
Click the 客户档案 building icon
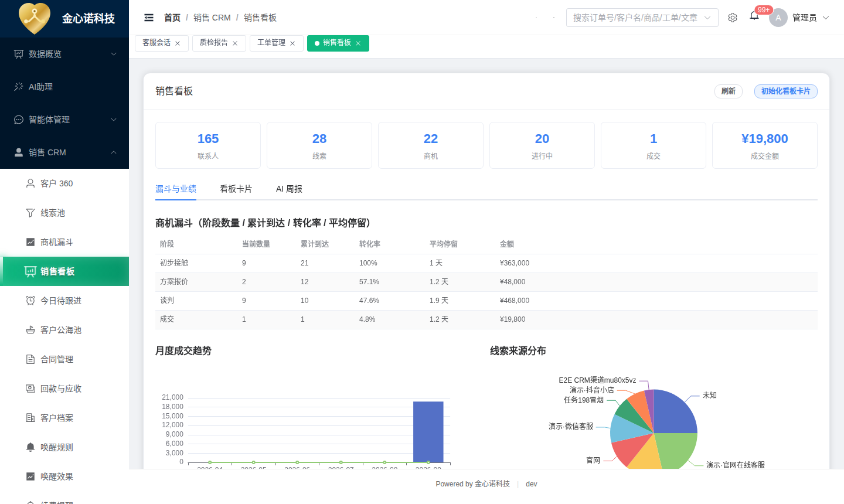[x=30, y=418]
